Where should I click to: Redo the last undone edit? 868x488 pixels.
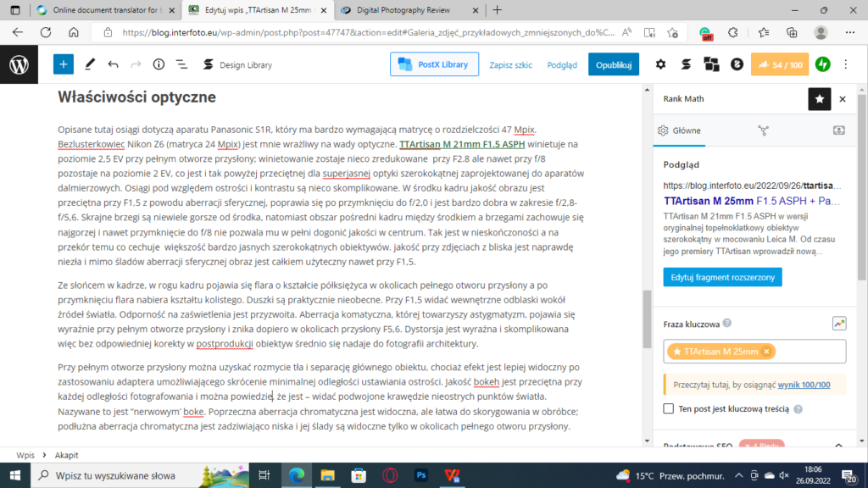pyautogui.click(x=136, y=64)
